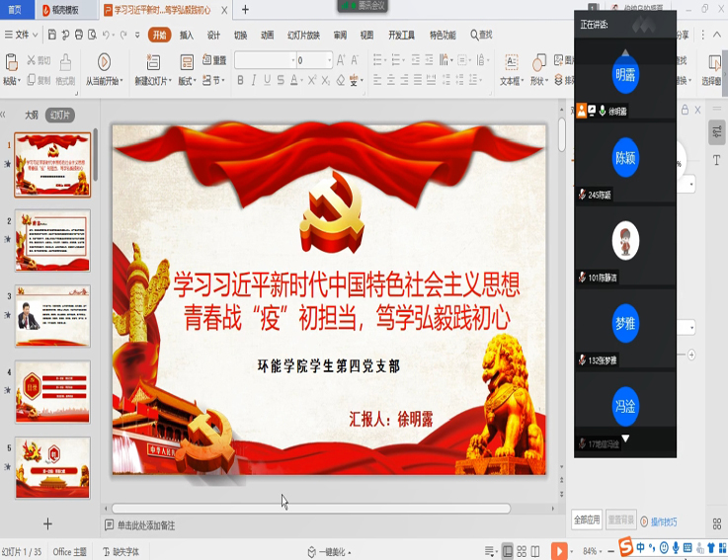Open the File (文件) dropdown menu
Image resolution: width=728 pixels, height=560 pixels.
(21, 35)
